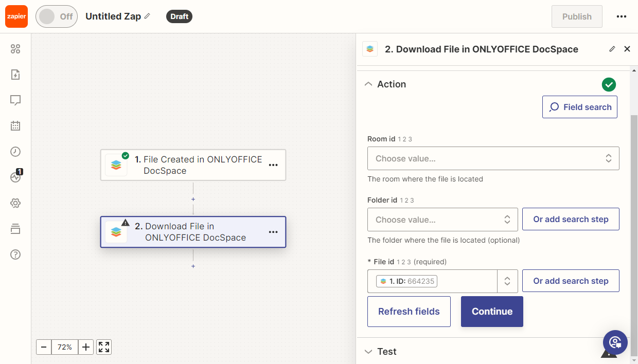Open File Created step options menu
The image size is (638, 364).
coord(273,165)
